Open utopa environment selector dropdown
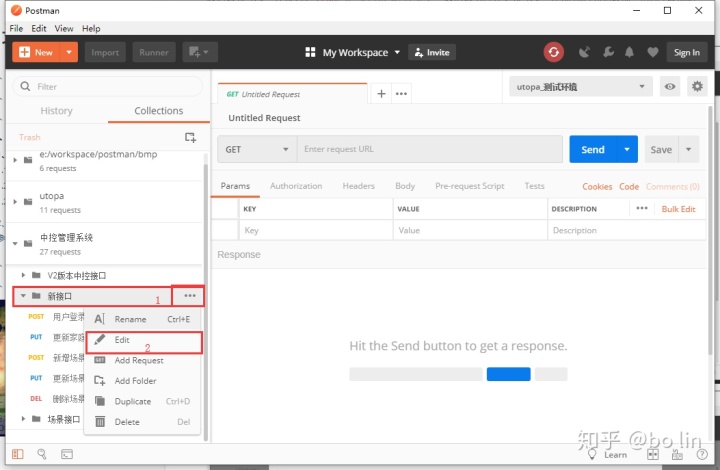The width and height of the screenshot is (720, 470). pos(580,86)
